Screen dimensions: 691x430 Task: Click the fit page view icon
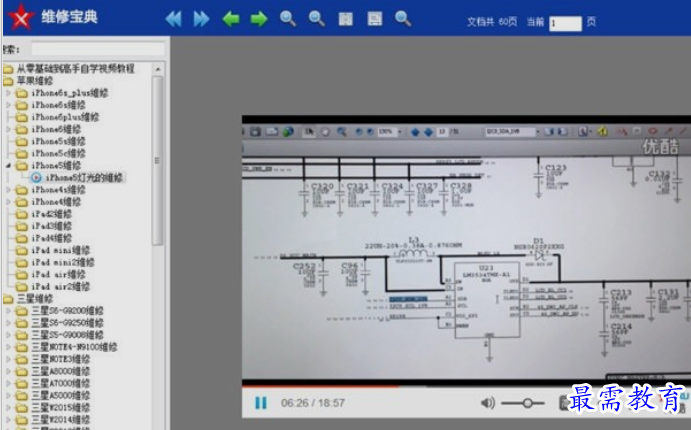[346, 19]
